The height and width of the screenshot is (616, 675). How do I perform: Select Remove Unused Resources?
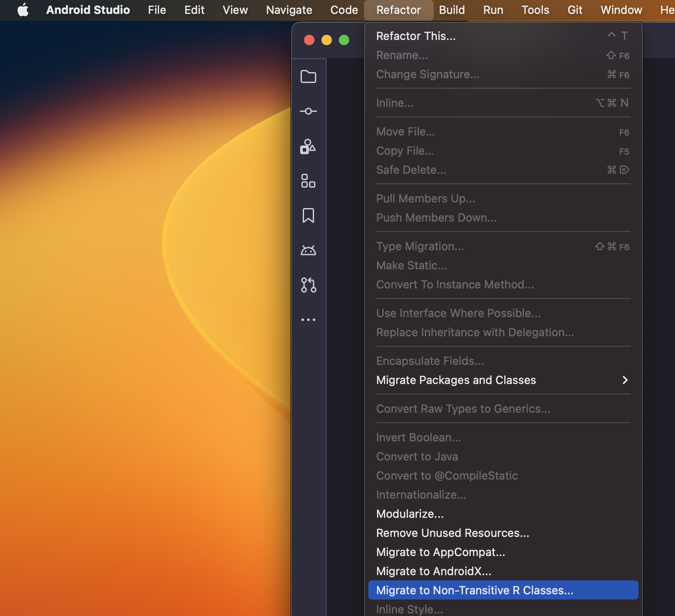452,533
